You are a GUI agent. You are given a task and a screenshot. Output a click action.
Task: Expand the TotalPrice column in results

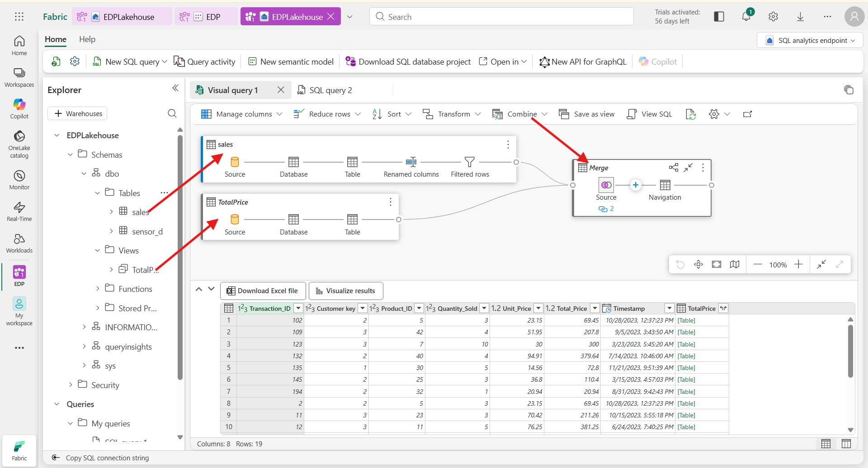(x=723, y=309)
